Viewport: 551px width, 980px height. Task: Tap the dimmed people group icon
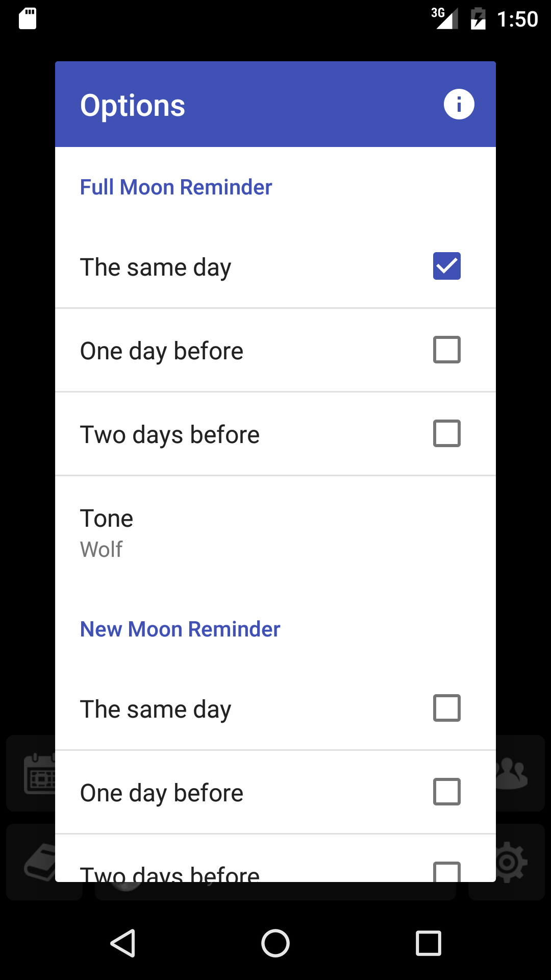(513, 773)
